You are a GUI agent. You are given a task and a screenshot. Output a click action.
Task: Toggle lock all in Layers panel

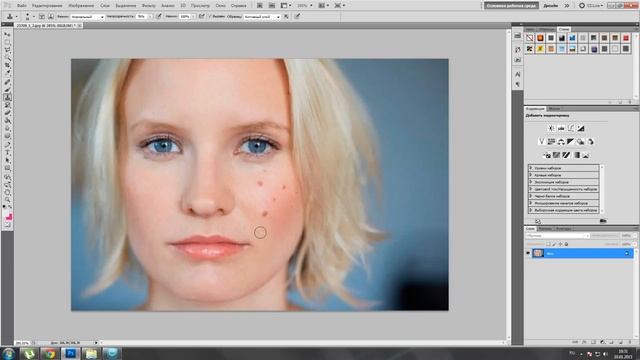pos(566,244)
